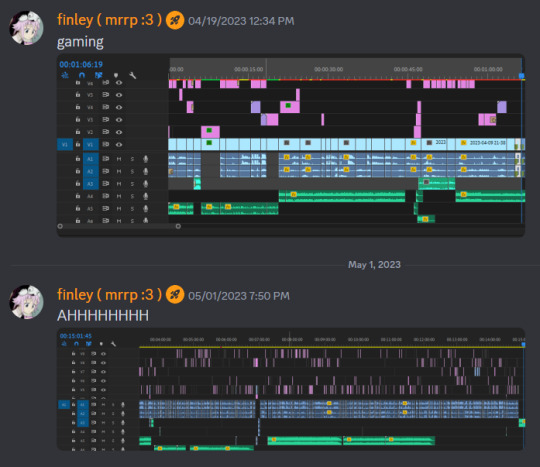Select pink V2 clip with green fx badge
This screenshot has width=540, height=467.
click(210, 132)
